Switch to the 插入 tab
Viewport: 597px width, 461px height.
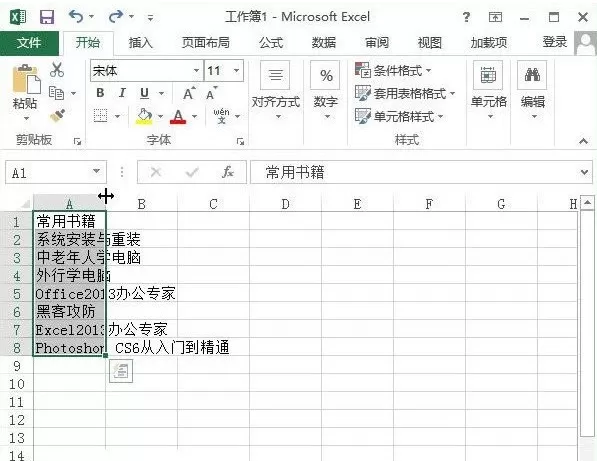(140, 43)
